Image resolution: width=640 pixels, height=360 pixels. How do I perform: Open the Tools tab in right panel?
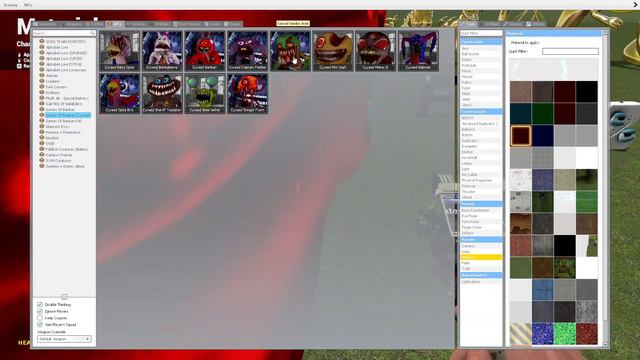[x=469, y=24]
